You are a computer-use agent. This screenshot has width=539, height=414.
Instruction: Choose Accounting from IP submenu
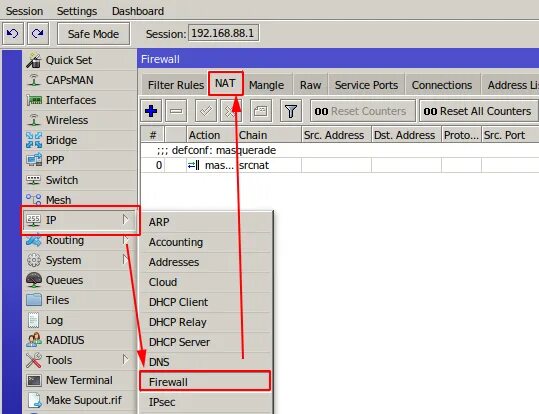click(x=206, y=242)
